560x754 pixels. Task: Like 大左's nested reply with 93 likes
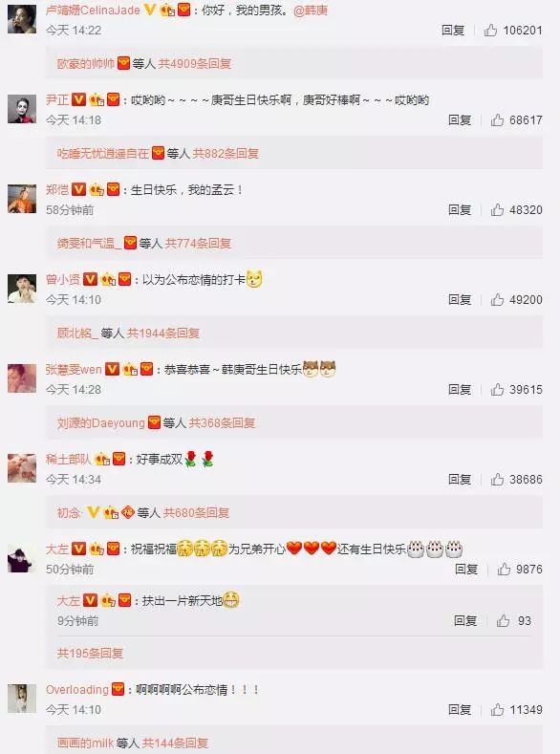pyautogui.click(x=503, y=621)
